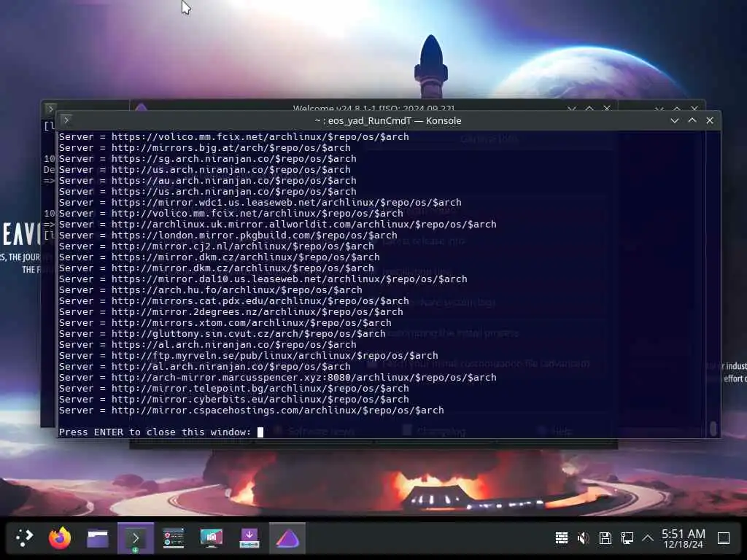Select the mirror.cyberbits.eu server line
Screen dimensions: 747x560
click(x=234, y=400)
